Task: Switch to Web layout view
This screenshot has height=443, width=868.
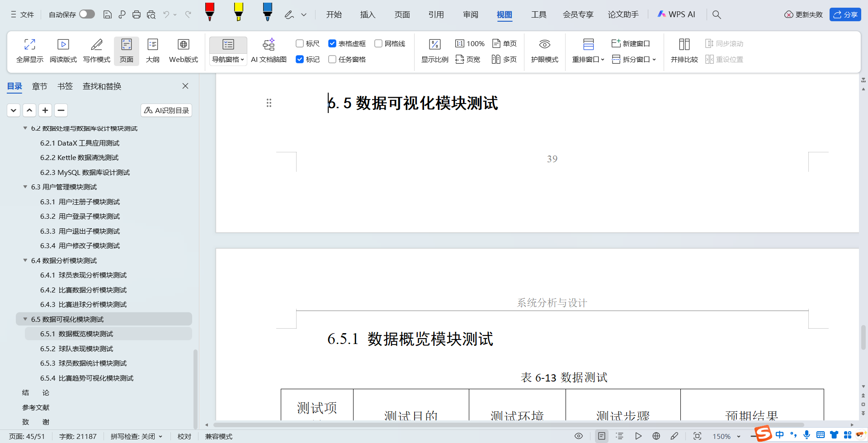Action: (184, 51)
